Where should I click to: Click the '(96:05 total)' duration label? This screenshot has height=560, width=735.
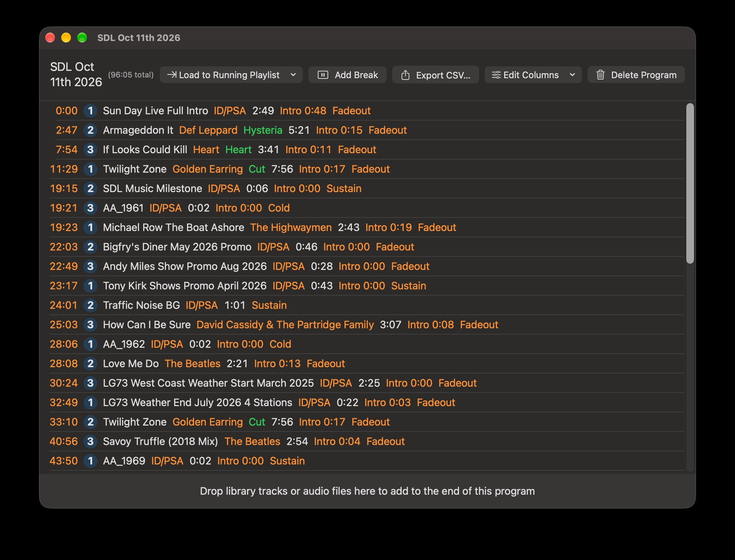tap(131, 75)
